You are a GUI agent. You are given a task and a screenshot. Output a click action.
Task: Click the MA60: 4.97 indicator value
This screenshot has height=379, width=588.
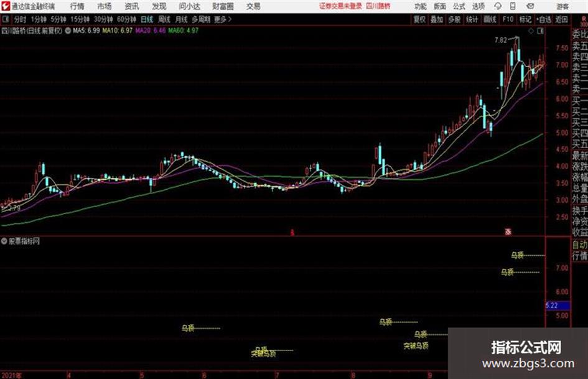(184, 30)
